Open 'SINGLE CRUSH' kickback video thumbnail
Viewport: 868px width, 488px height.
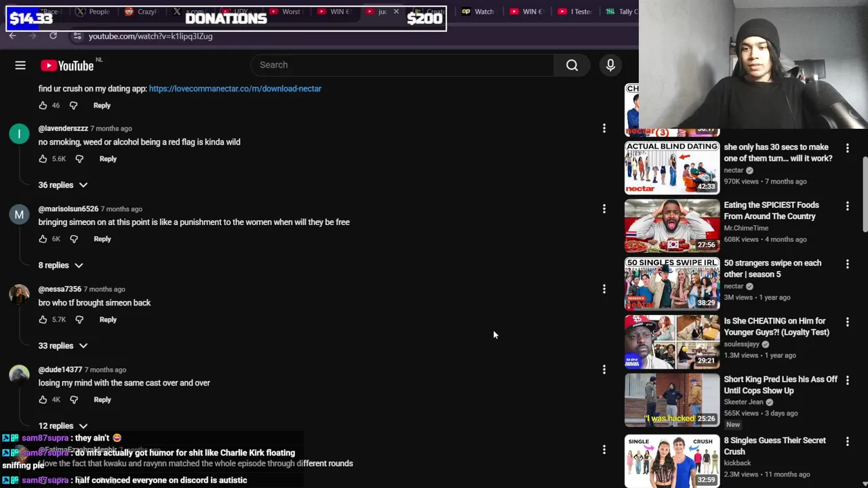click(x=672, y=461)
